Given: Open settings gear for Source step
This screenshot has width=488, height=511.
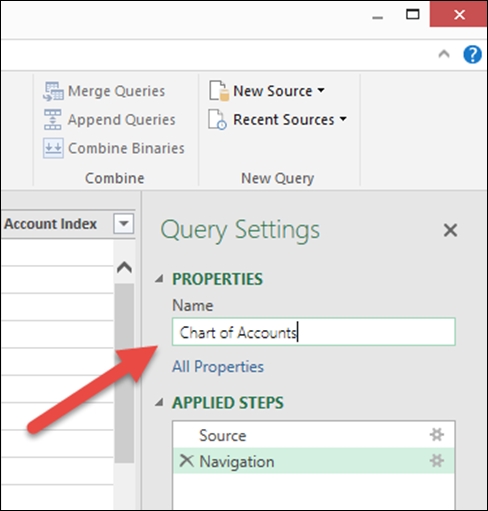Looking at the screenshot, I should point(437,435).
